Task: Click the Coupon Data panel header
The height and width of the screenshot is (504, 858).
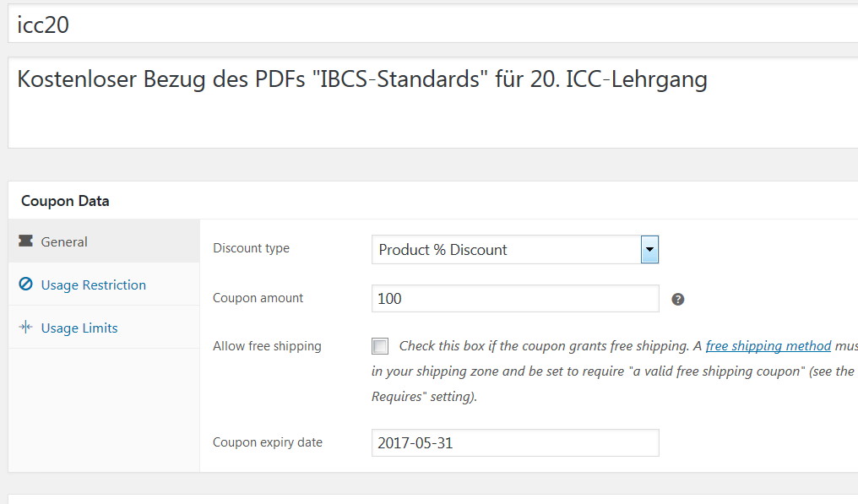Action: coord(433,201)
